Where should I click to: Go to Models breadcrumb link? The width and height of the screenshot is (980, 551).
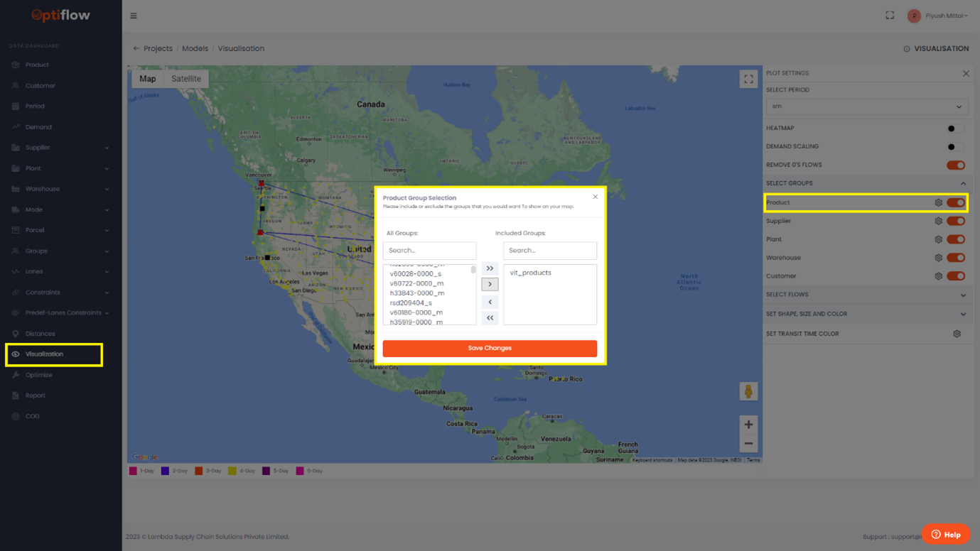pyautogui.click(x=195, y=48)
